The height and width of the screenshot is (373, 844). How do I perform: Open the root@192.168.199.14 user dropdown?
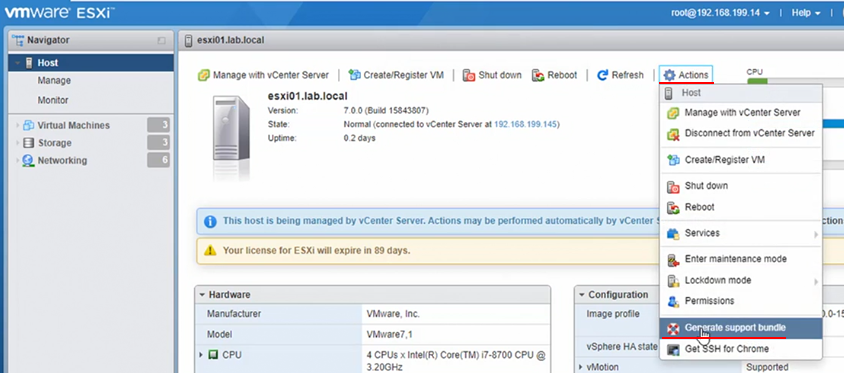pyautogui.click(x=720, y=13)
